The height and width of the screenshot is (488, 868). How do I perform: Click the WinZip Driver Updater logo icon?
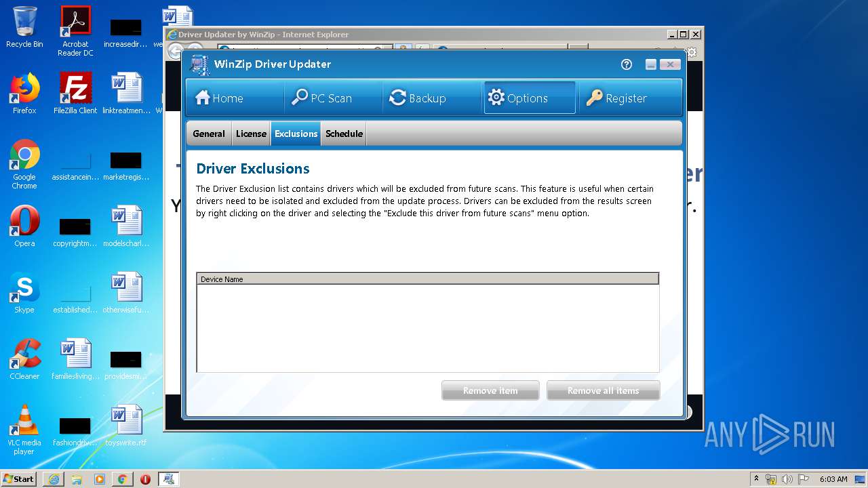pos(199,64)
